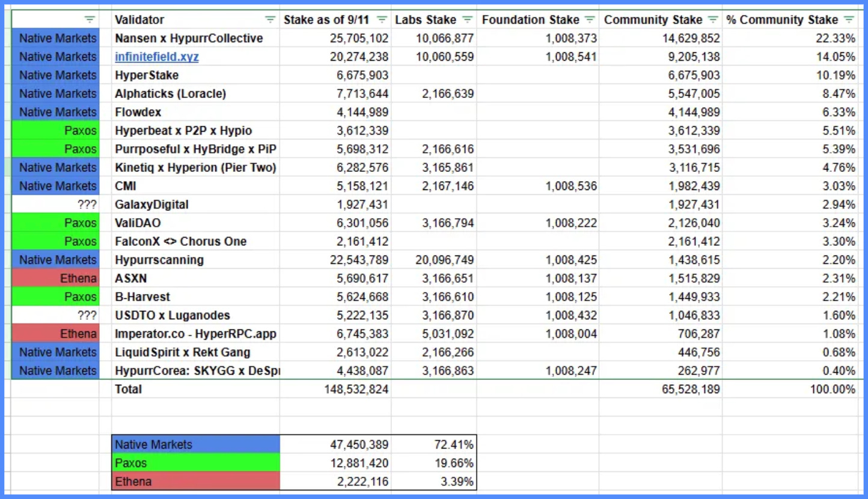This screenshot has height=499, width=868.
Task: Select total stake value 148,532,824
Action: click(335, 389)
